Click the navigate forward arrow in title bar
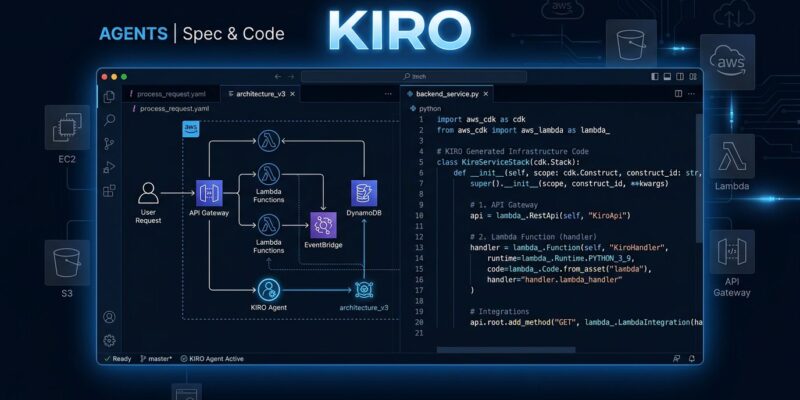 coord(291,77)
